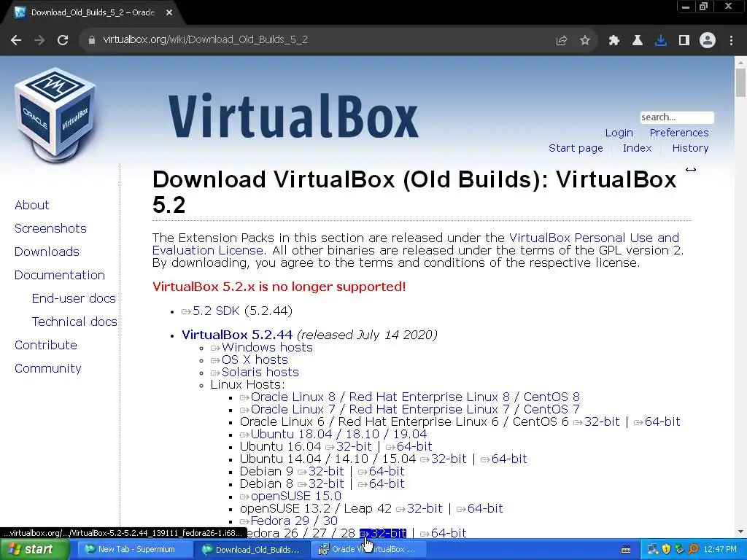Go back using browser back arrow
Viewport: 747px width, 560px height.
click(16, 40)
